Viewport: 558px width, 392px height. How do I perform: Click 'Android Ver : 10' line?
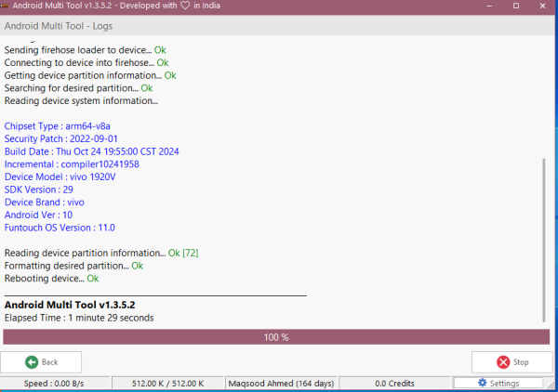click(x=38, y=215)
